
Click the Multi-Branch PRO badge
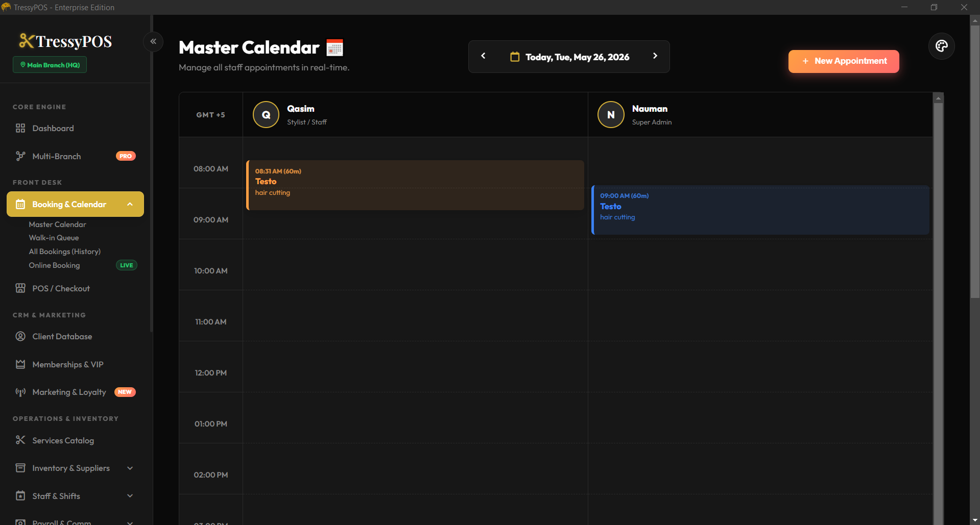tap(126, 156)
